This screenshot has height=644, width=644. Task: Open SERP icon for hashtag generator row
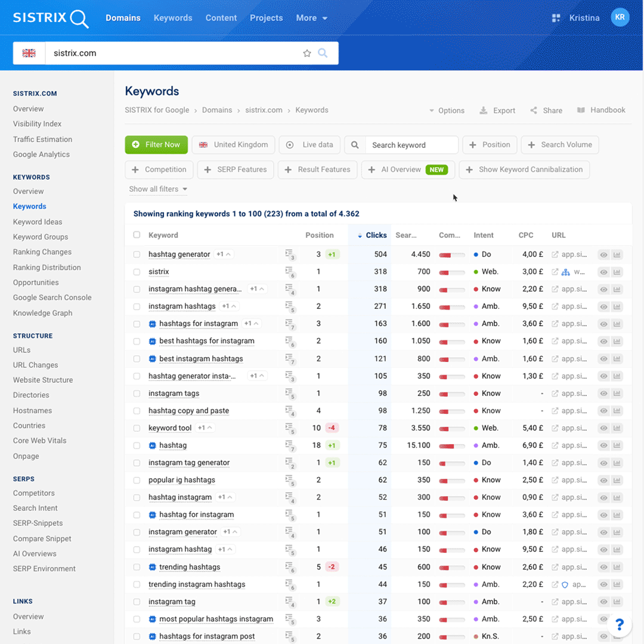290,255
